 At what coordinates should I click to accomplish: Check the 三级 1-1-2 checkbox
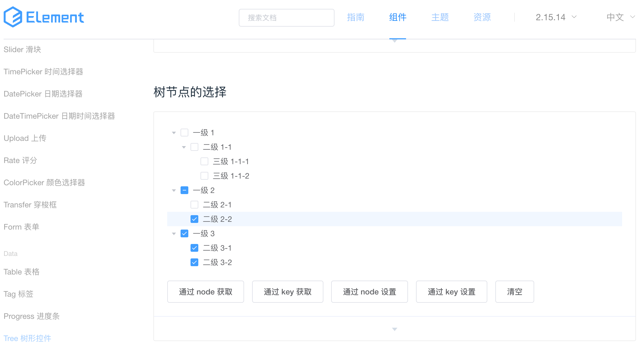point(204,176)
